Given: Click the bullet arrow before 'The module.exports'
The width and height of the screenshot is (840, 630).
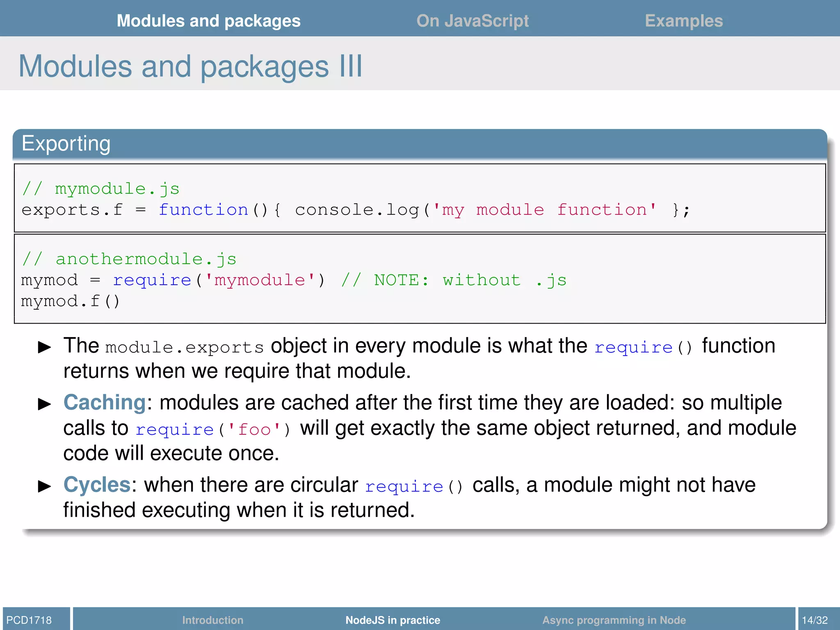Looking at the screenshot, I should pyautogui.click(x=44, y=347).
